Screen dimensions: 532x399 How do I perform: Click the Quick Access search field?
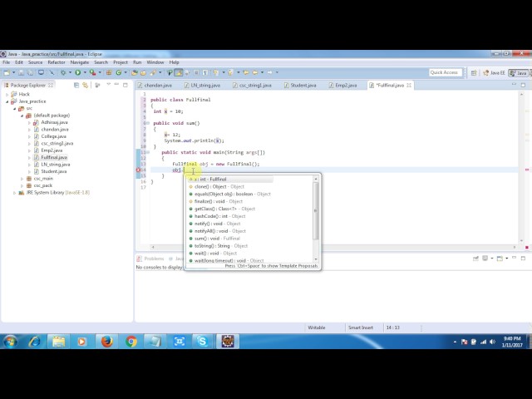pos(446,72)
